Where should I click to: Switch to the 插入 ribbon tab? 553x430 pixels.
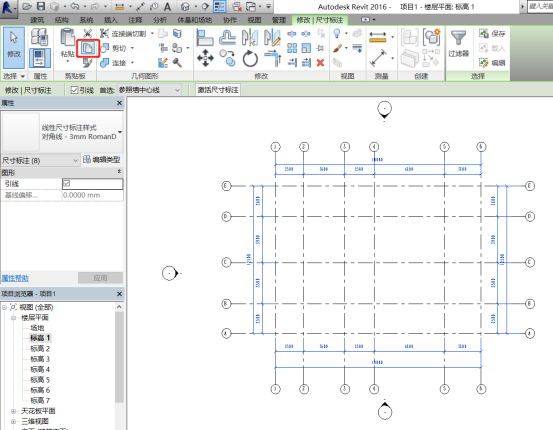(x=111, y=20)
